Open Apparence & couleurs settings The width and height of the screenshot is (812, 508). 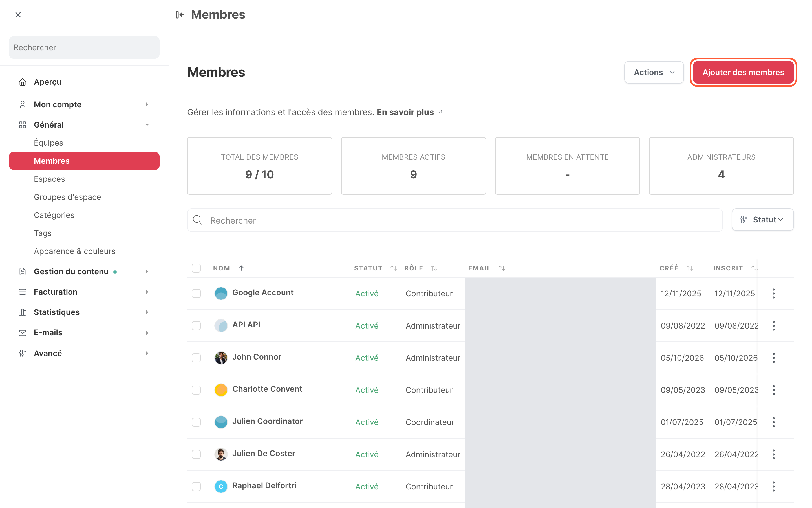point(74,251)
